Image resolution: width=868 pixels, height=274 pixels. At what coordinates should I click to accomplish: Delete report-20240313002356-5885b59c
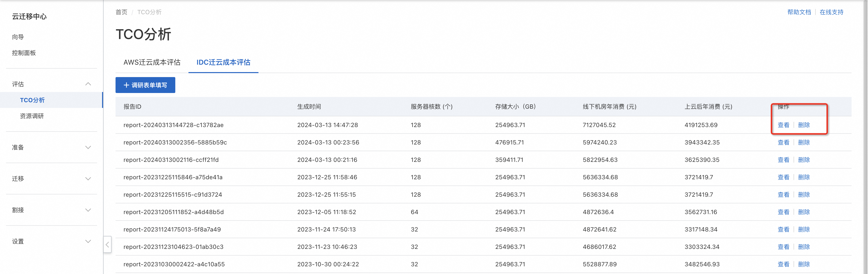click(804, 142)
